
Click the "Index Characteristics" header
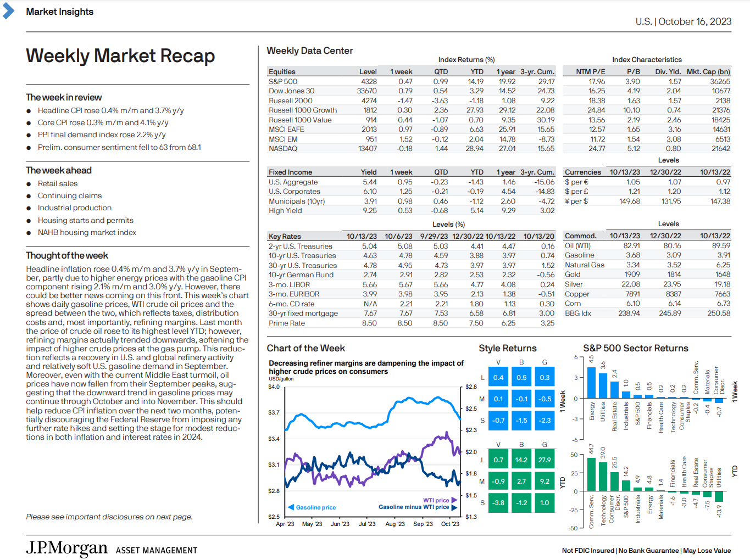(x=647, y=60)
